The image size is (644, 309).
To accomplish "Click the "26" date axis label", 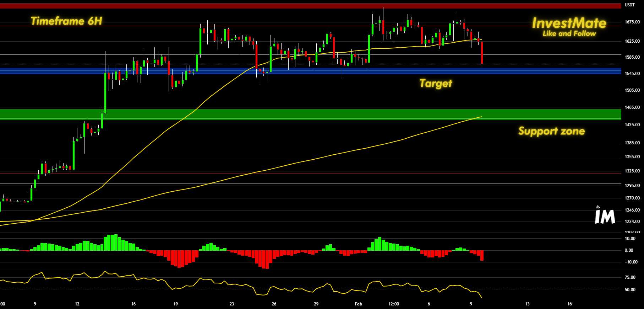I will (x=274, y=304).
